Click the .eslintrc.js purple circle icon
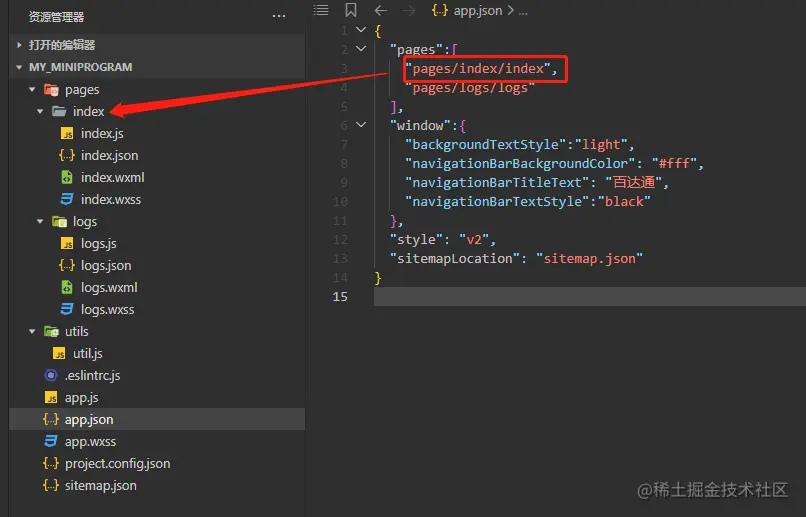Image resolution: width=806 pixels, height=517 pixels. (51, 375)
